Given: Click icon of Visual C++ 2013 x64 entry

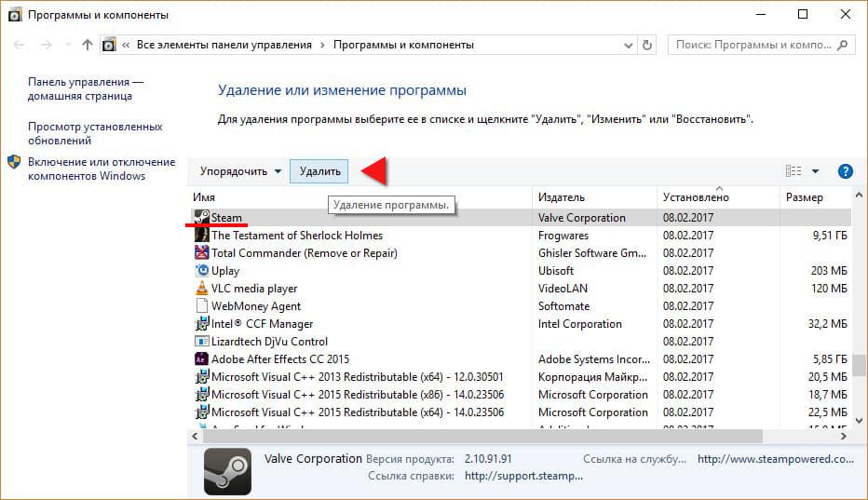Looking at the screenshot, I should pyautogui.click(x=201, y=376).
